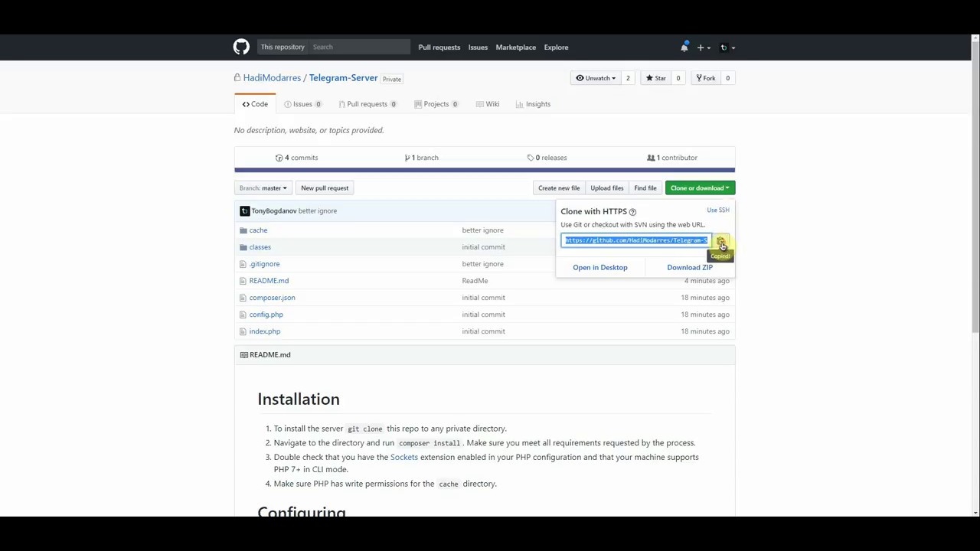The image size is (980, 551).
Task: Click the language bar below stats
Action: [485, 170]
